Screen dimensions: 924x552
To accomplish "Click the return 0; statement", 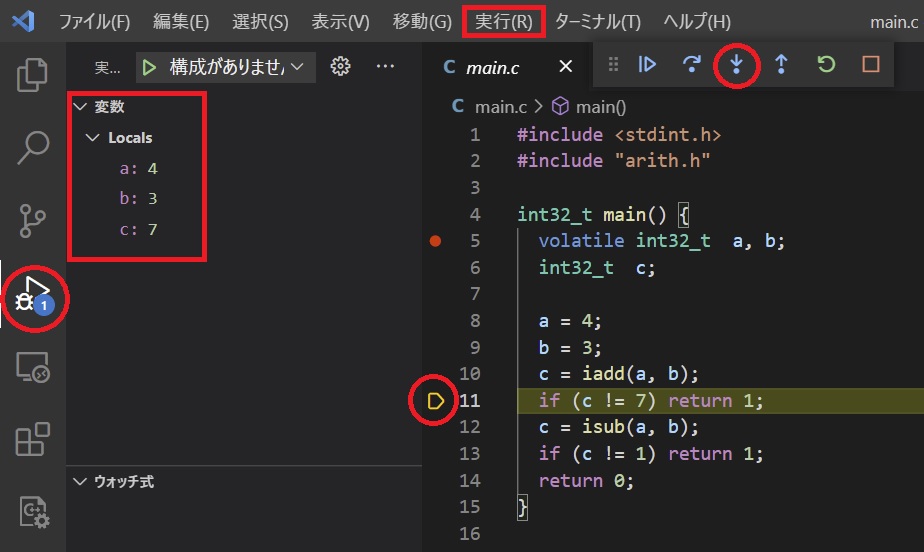I will click(x=586, y=481).
